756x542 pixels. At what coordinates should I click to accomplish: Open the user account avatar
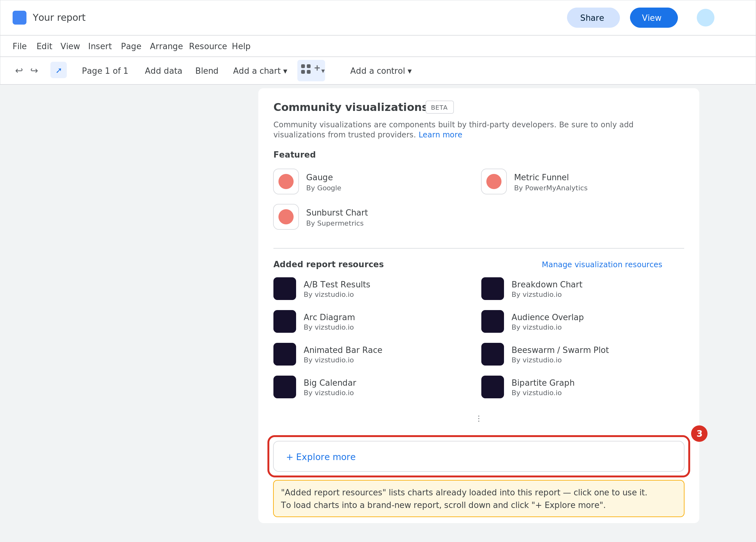click(705, 18)
